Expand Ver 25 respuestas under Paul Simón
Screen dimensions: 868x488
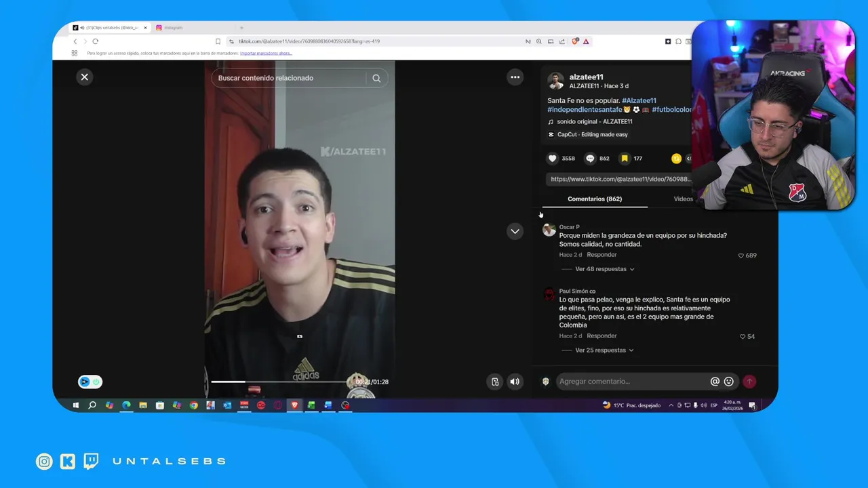(x=604, y=350)
